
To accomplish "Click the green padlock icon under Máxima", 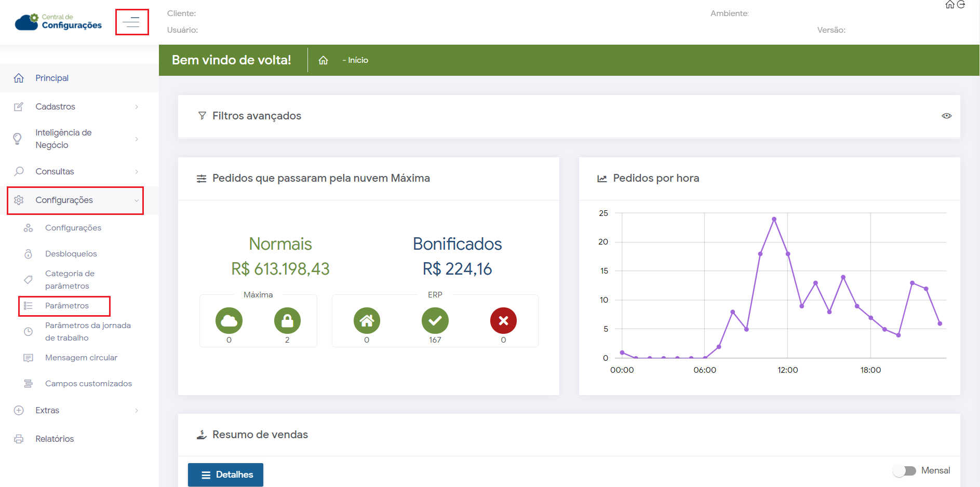I will (287, 321).
